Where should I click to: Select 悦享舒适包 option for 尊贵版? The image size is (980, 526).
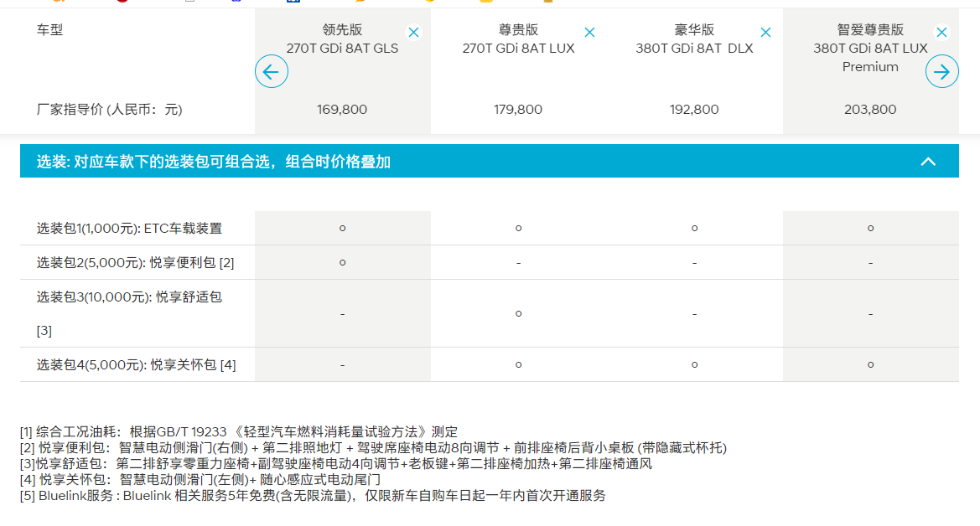(518, 313)
